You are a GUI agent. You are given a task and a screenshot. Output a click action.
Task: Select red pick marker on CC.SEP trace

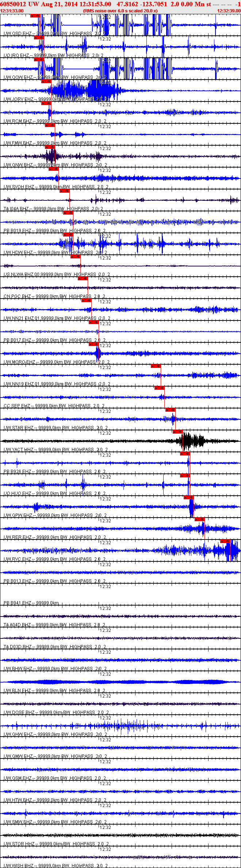coord(160,388)
